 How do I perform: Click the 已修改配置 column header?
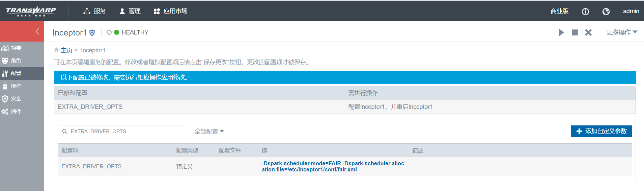[x=73, y=93]
